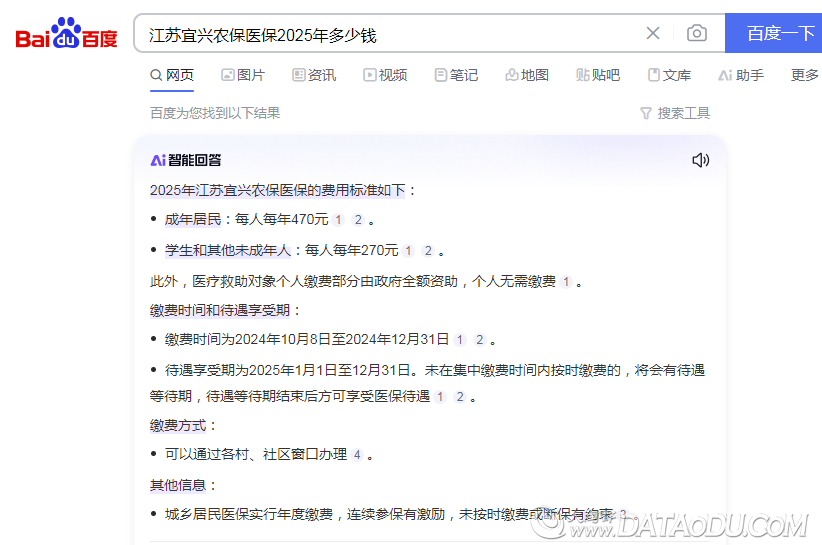Screen dimensions: 822x545
Task: Click the Baidu logo
Action: (67, 33)
